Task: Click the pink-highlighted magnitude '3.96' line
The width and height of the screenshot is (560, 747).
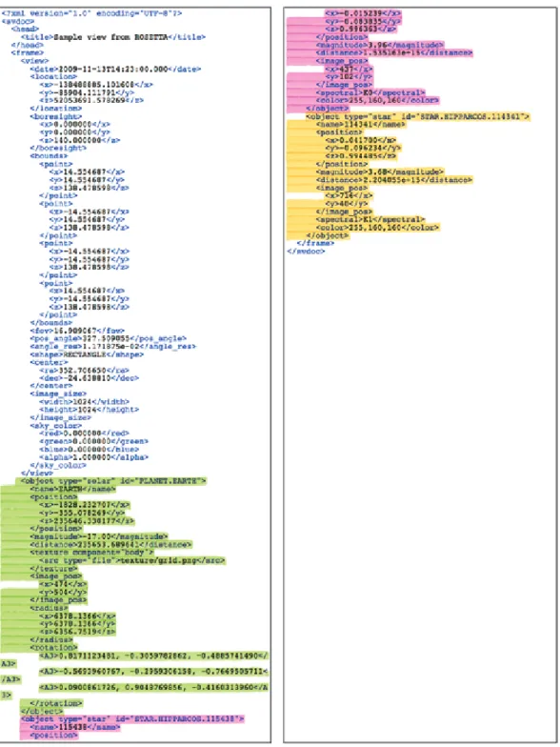Action: [x=379, y=45]
